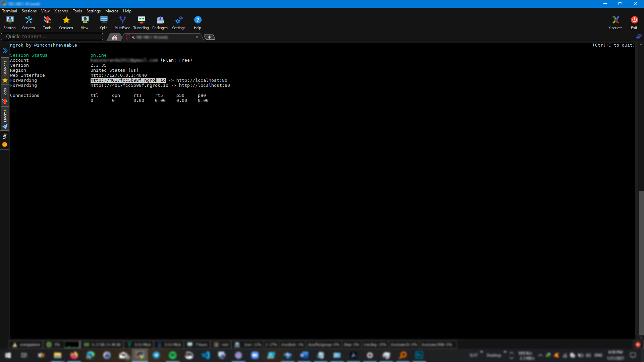
Task: Open the Sessions menu
Action: pyautogui.click(x=29, y=11)
